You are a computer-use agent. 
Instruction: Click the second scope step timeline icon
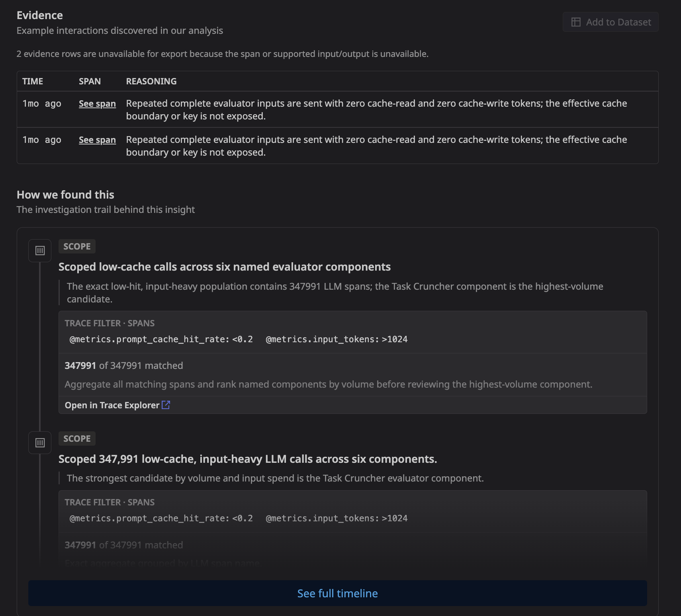tap(40, 443)
